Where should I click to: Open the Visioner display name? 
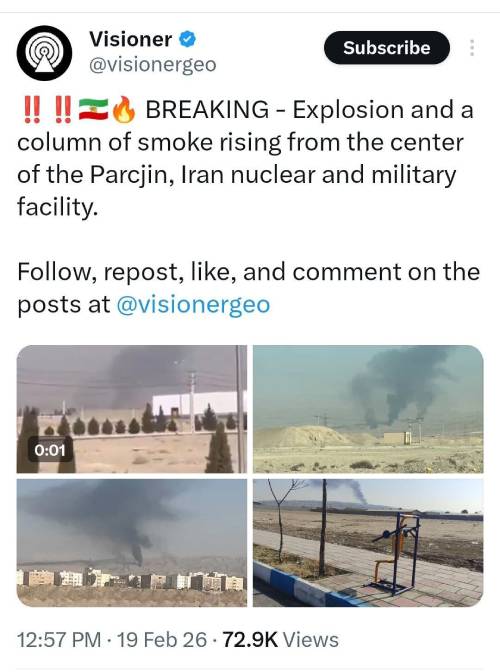pyautogui.click(x=130, y=39)
